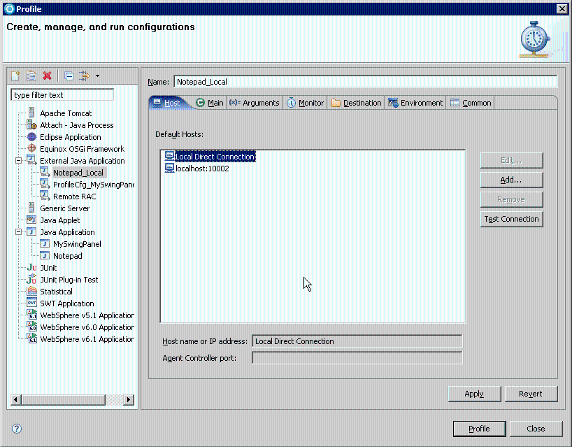This screenshot has width=572, height=447.
Task: Select the Apache Tomcat configuration type
Action: coord(66,113)
